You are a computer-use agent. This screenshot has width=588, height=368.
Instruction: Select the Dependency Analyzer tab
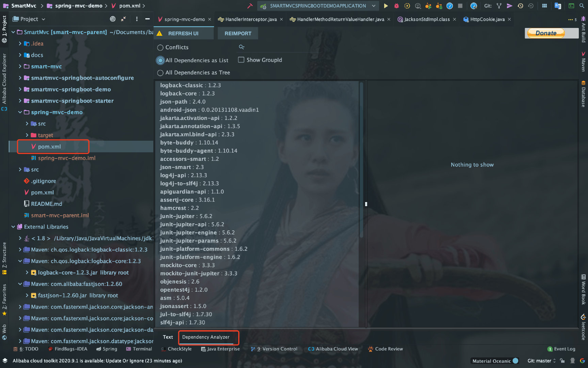(x=206, y=337)
